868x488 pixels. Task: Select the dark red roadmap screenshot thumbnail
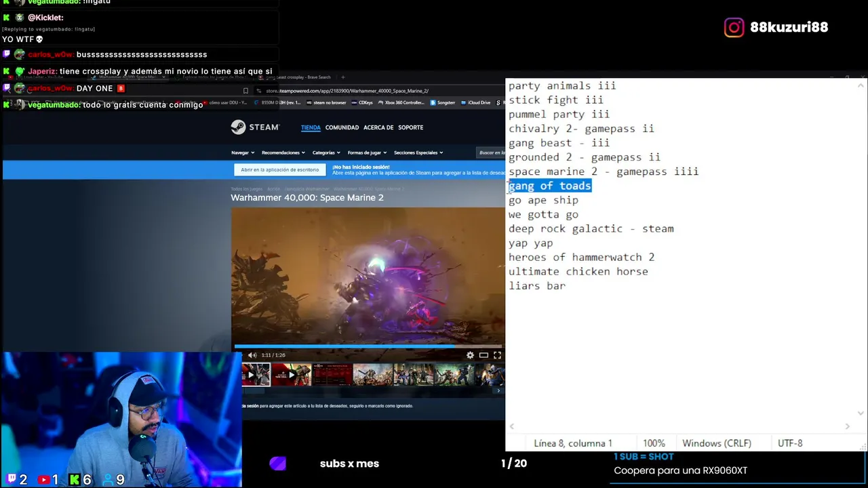[332, 375]
